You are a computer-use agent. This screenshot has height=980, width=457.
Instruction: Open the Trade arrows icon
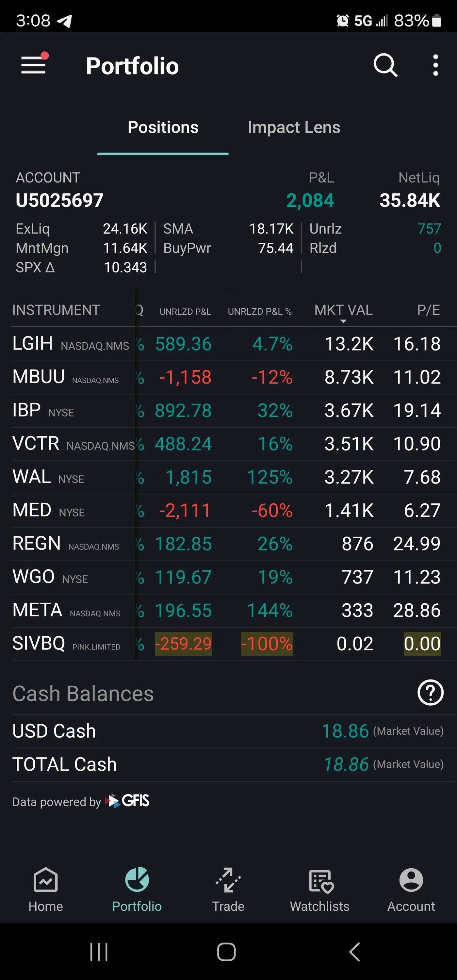click(x=228, y=880)
